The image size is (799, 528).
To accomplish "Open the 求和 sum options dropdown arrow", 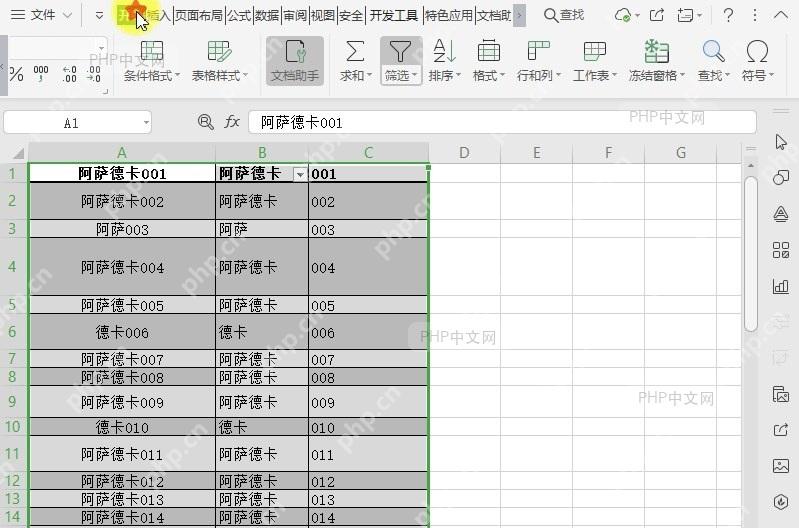I will (369, 75).
